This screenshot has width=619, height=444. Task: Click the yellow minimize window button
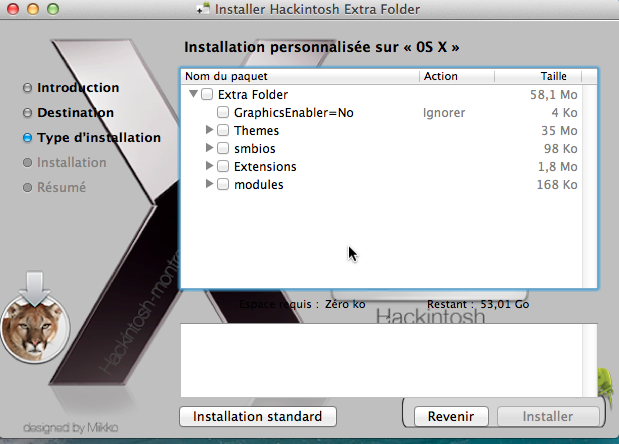pos(33,9)
